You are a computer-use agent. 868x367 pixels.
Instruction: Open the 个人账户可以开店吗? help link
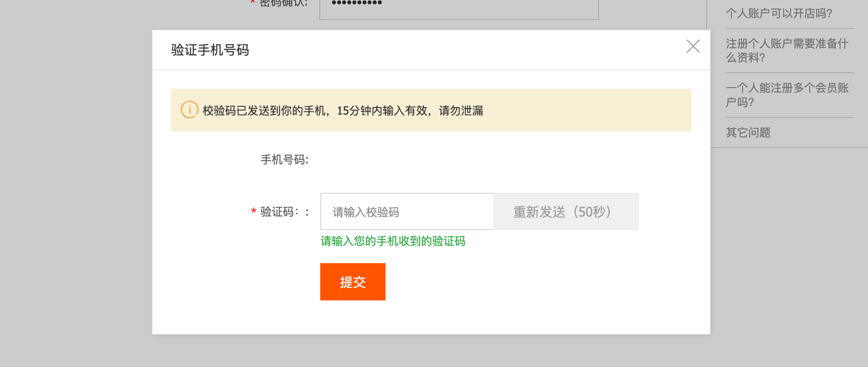point(779,14)
